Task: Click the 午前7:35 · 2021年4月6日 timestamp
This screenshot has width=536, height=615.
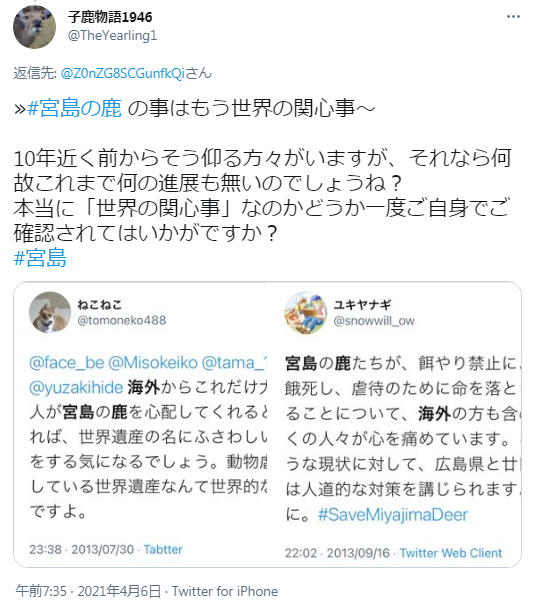Action: [x=88, y=591]
